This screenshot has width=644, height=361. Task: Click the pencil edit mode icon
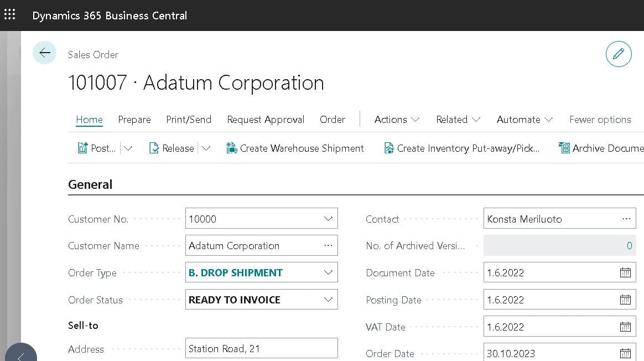point(619,54)
